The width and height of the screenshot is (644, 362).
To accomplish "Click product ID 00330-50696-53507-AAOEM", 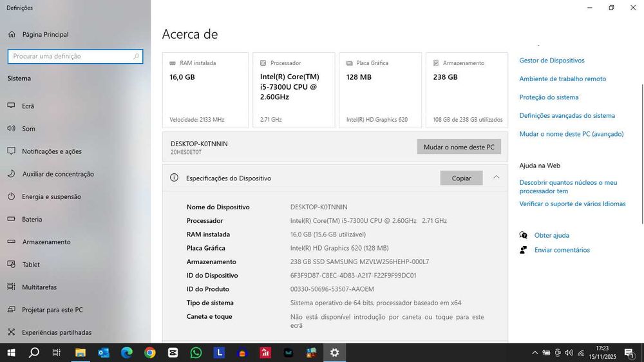I will [x=332, y=289].
